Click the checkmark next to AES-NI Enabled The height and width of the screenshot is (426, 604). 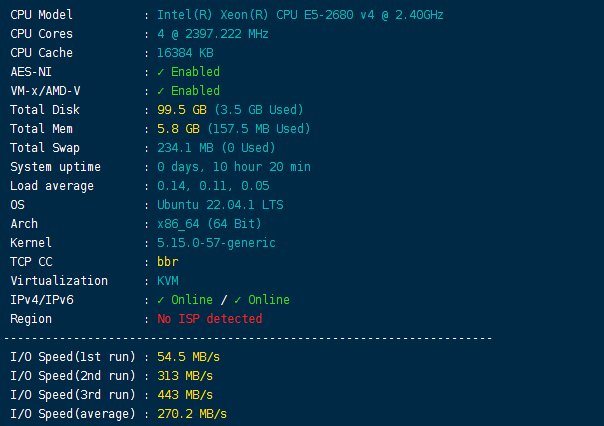(161, 72)
